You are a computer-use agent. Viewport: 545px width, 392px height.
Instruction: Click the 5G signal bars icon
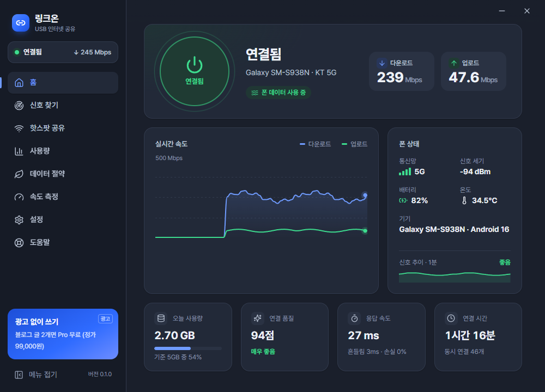tap(405, 171)
